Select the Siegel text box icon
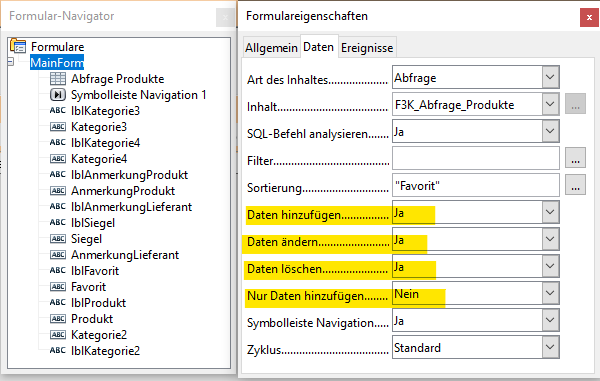Viewport: 600px width, 381px height. [58, 239]
